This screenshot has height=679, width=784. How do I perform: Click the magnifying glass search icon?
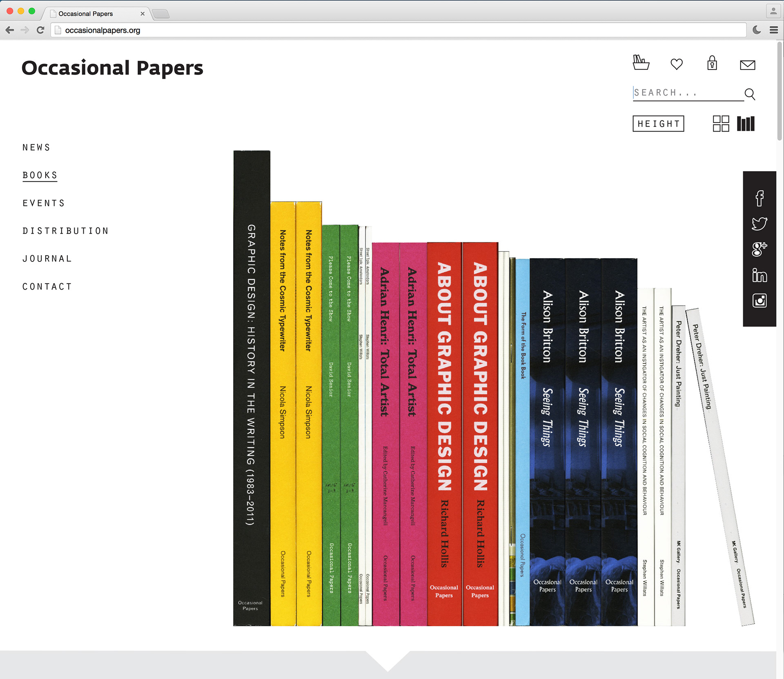(750, 94)
